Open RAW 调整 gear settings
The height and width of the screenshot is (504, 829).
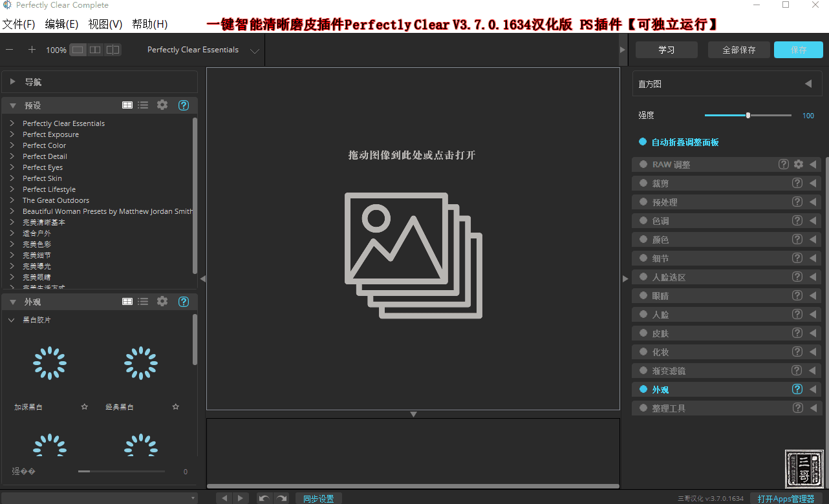click(799, 164)
